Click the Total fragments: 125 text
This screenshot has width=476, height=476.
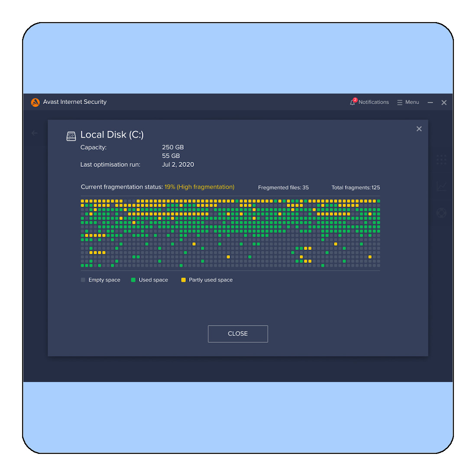(356, 188)
